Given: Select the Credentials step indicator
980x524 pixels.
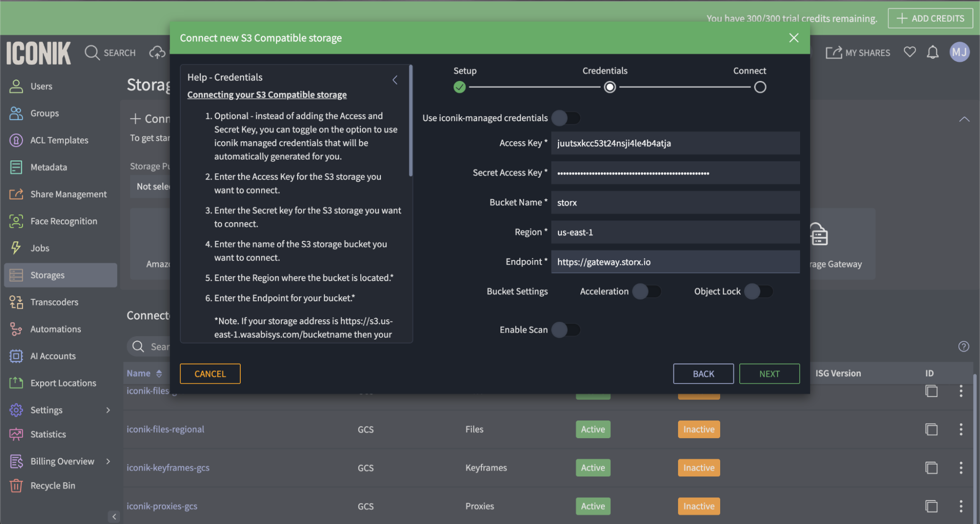Looking at the screenshot, I should pos(609,87).
